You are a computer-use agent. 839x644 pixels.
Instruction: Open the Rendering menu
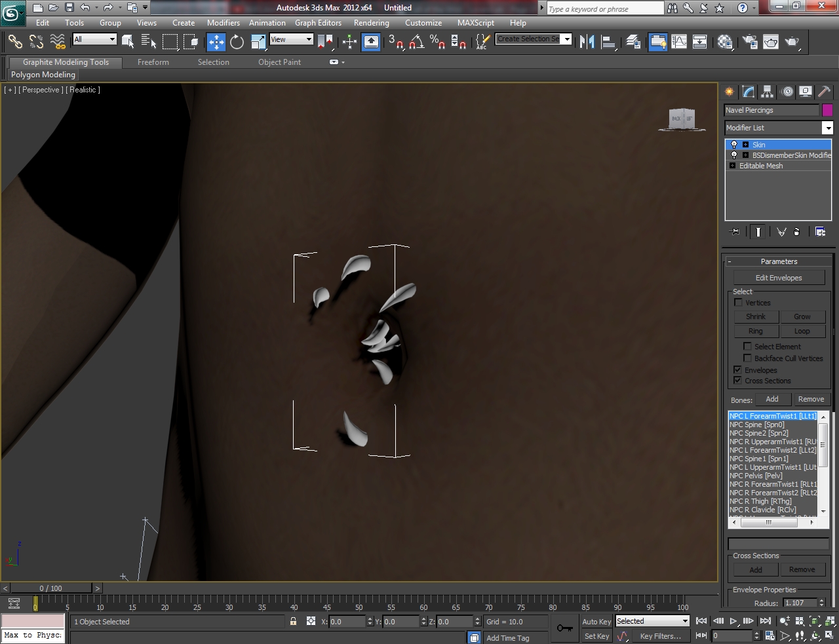tap(372, 22)
